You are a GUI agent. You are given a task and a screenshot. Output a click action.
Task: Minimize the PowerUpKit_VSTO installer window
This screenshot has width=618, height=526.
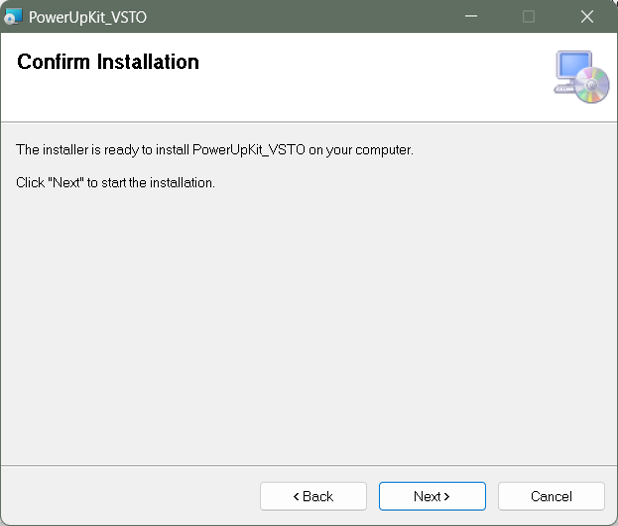[471, 17]
